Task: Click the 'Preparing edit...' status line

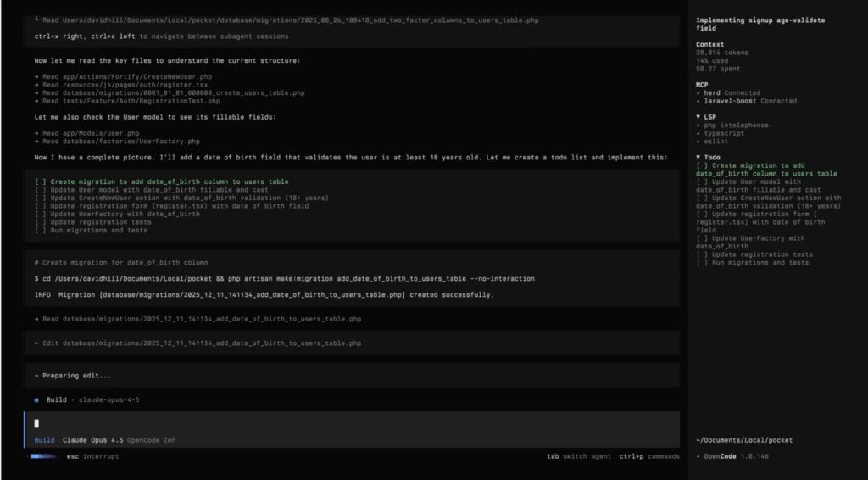Action: coord(73,376)
